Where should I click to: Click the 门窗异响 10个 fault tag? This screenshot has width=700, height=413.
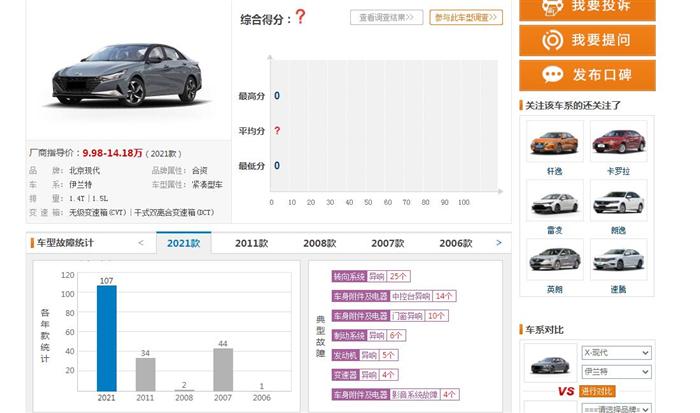[x=390, y=316]
